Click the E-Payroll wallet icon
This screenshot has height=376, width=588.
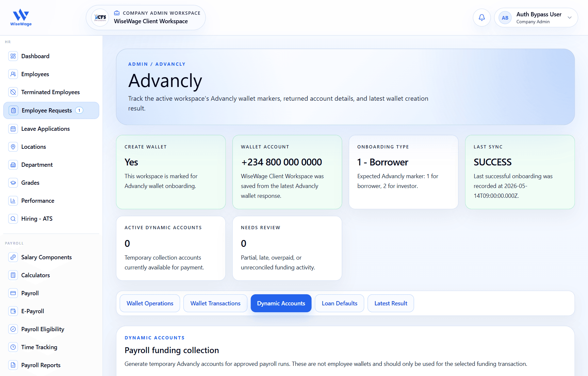(13, 311)
